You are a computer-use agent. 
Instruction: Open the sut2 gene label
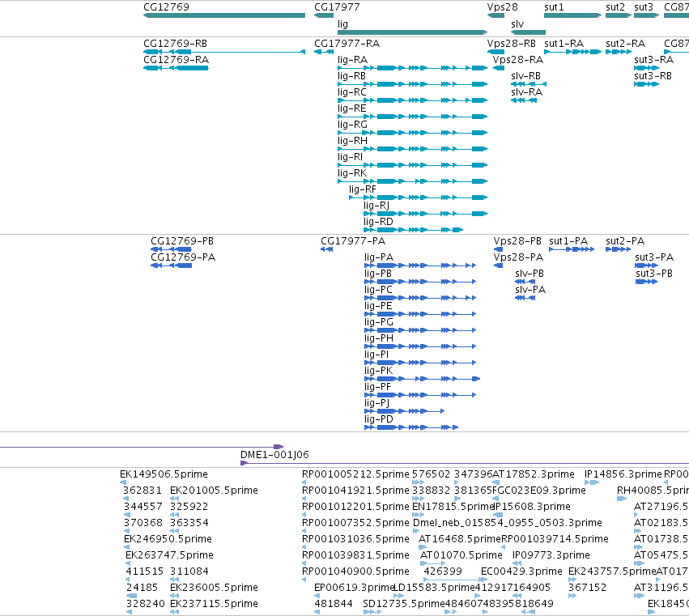click(615, 7)
